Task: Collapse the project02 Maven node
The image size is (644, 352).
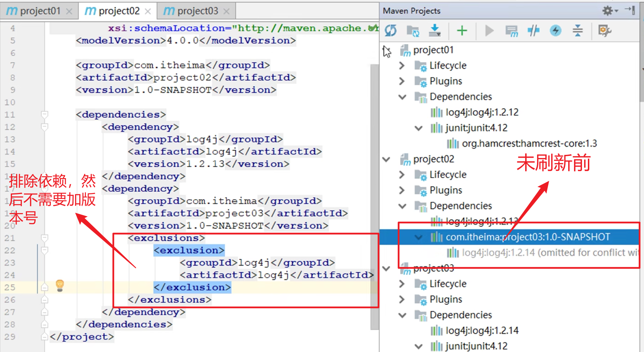Action: 386,159
